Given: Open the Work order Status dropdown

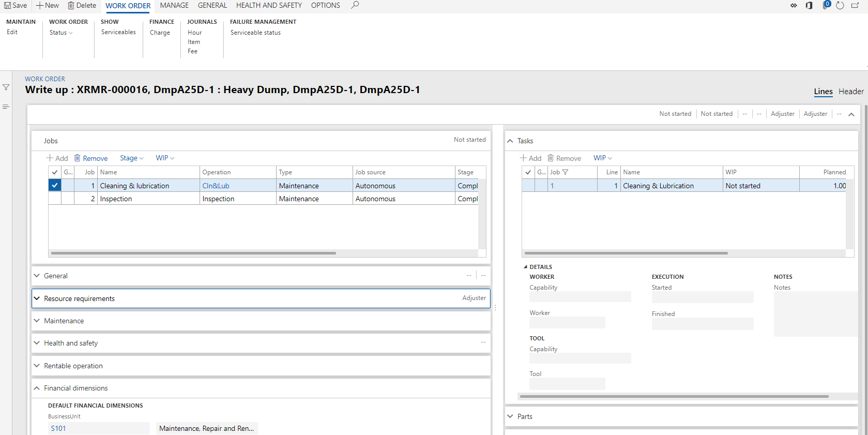Looking at the screenshot, I should pos(61,33).
